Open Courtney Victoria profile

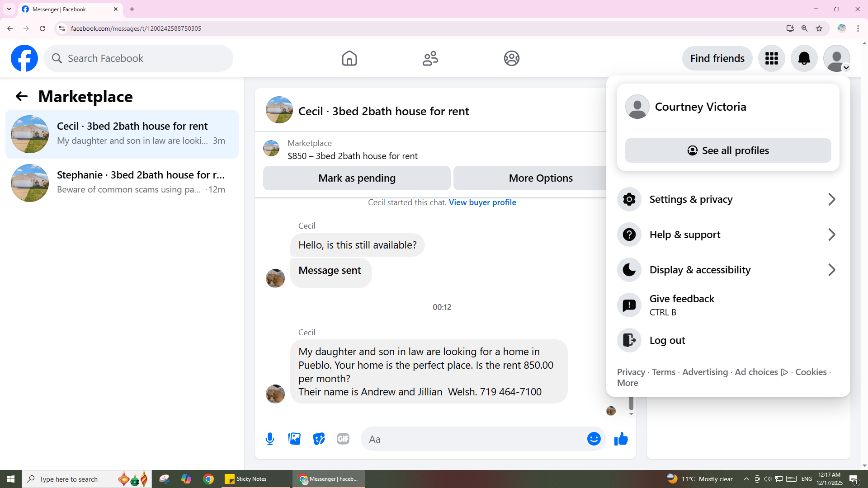[x=728, y=107]
